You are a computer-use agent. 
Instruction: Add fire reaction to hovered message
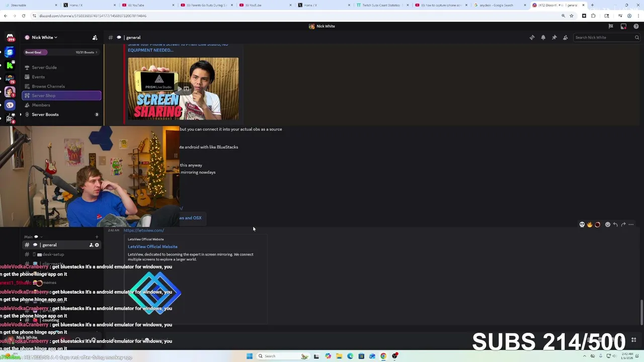point(590,225)
